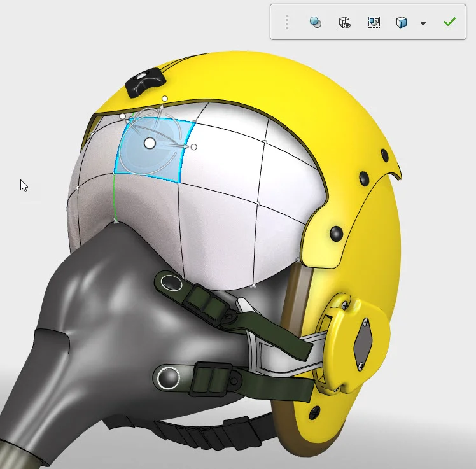Screen dimensions: 476x469
Task: Select the visor face right of blue face
Action: click(x=226, y=153)
